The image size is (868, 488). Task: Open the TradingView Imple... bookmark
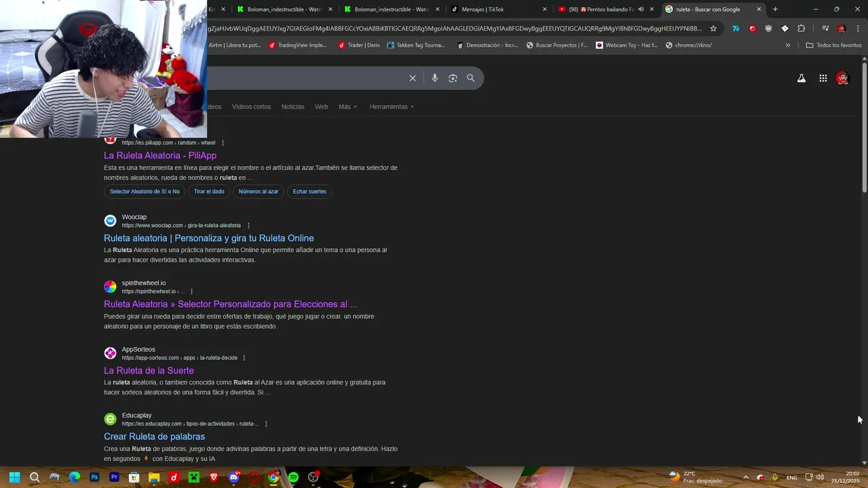(x=298, y=45)
